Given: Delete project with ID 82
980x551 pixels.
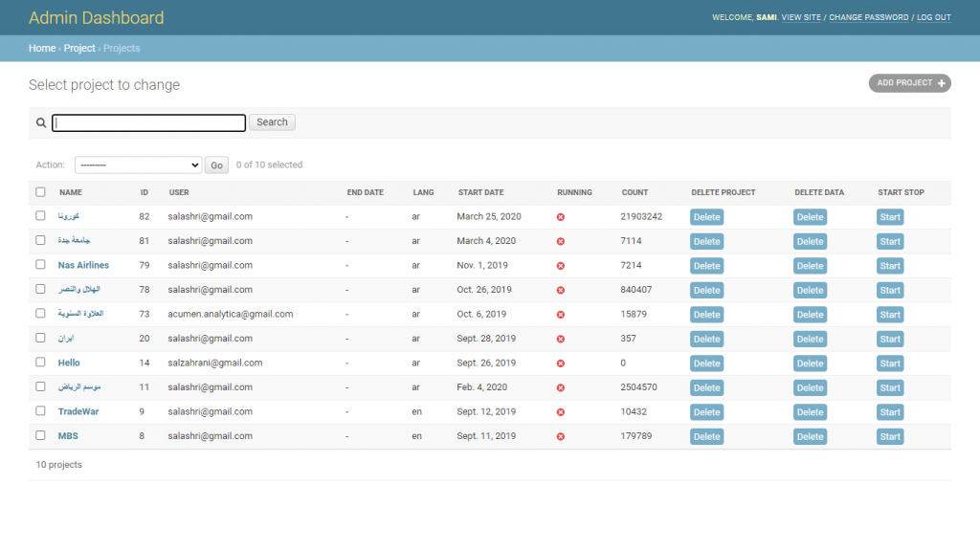Looking at the screenshot, I should click(x=707, y=217).
